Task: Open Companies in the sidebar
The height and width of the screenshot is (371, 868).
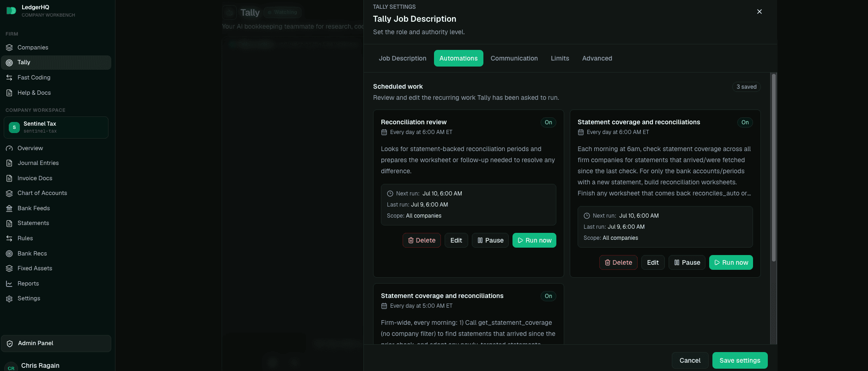Action: click(56, 48)
